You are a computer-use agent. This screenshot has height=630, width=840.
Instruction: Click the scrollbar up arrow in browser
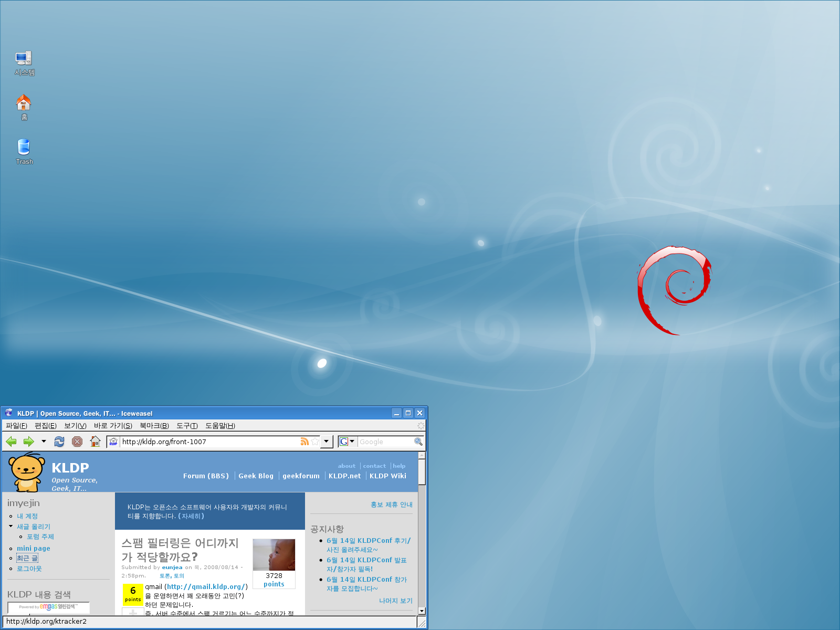422,455
